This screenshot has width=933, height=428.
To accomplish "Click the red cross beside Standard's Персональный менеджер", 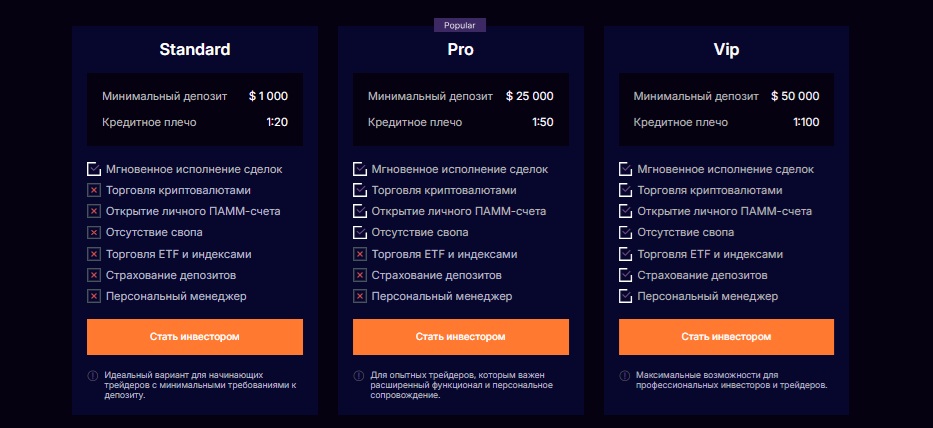I will [x=94, y=296].
